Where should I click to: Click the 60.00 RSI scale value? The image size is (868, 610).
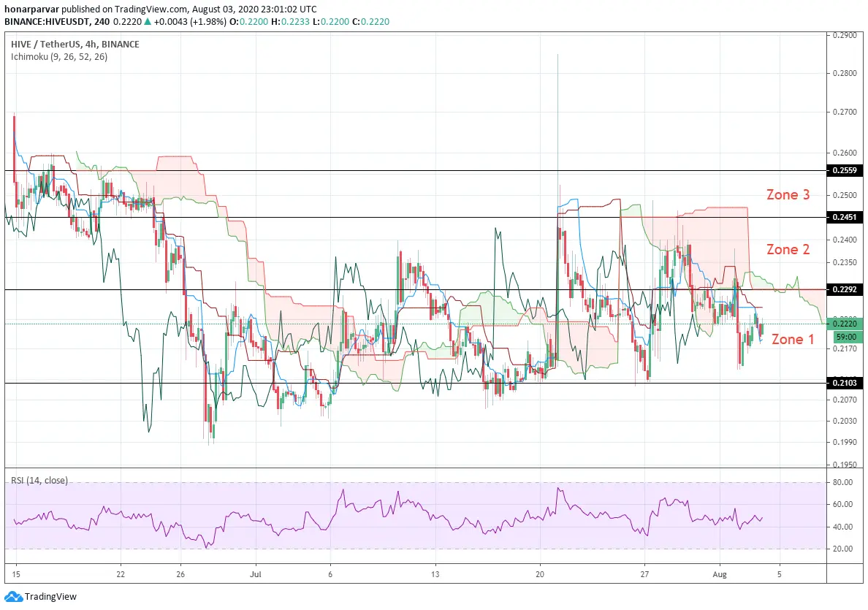[842, 504]
